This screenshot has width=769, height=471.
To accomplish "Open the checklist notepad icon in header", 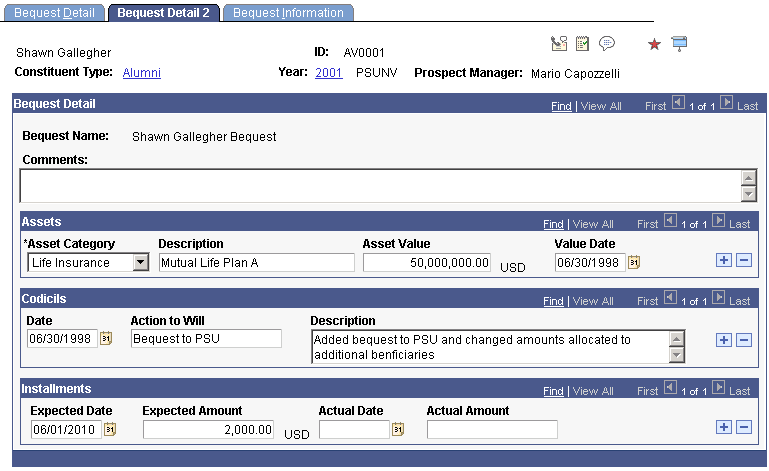I will [x=582, y=44].
